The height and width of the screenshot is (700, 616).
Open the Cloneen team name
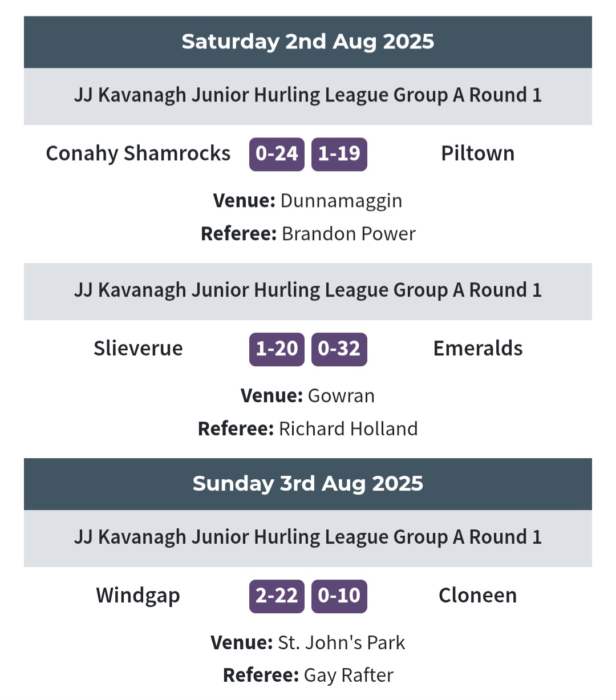[477, 596]
